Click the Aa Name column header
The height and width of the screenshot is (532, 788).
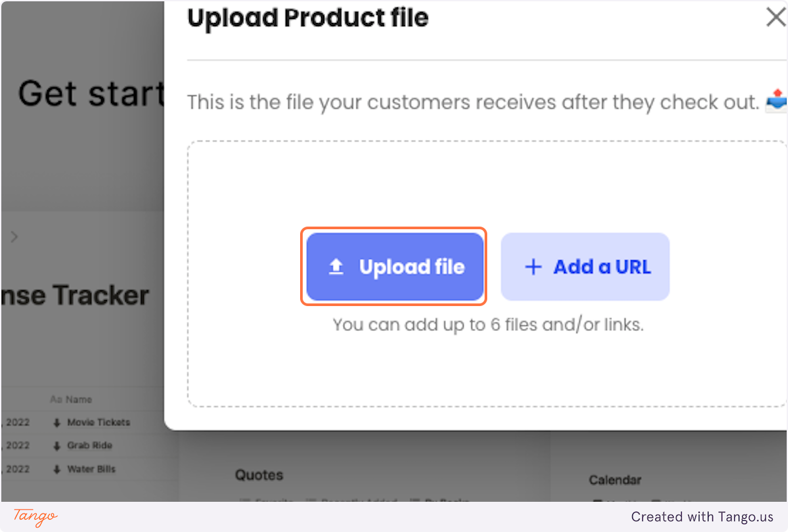pos(71,399)
